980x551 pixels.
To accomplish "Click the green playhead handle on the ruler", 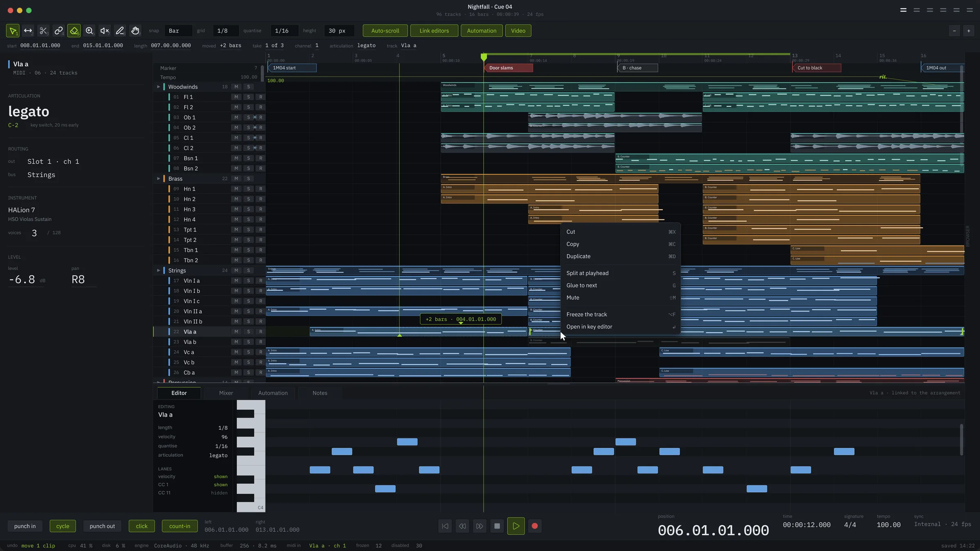I will (x=483, y=57).
